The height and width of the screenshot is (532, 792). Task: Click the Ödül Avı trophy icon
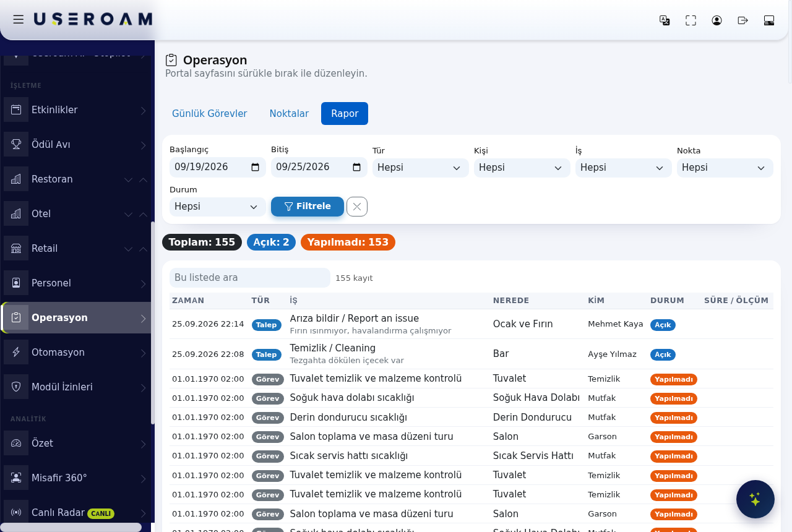(x=16, y=144)
